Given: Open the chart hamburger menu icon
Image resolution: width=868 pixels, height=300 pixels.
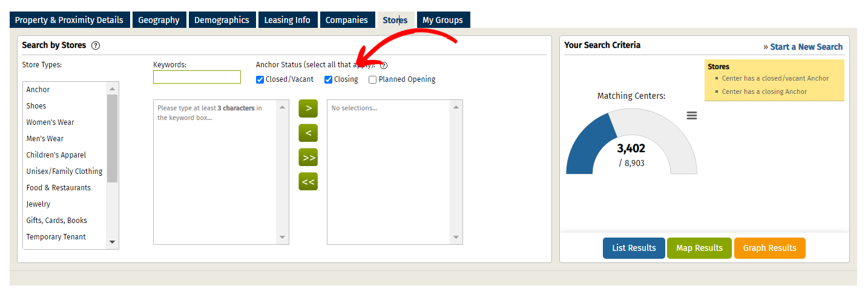Looking at the screenshot, I should [692, 116].
